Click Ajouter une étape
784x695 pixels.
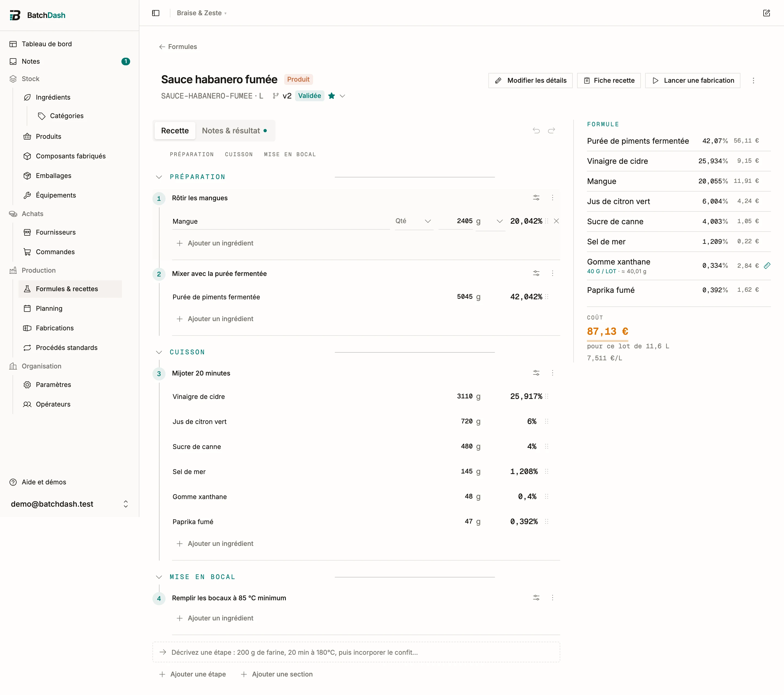pos(192,674)
